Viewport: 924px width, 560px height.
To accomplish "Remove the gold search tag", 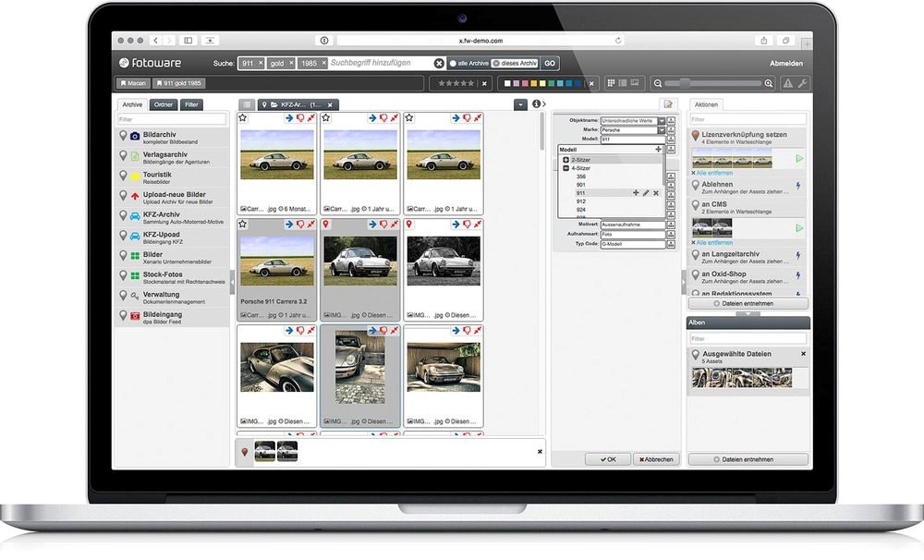I will pos(291,63).
